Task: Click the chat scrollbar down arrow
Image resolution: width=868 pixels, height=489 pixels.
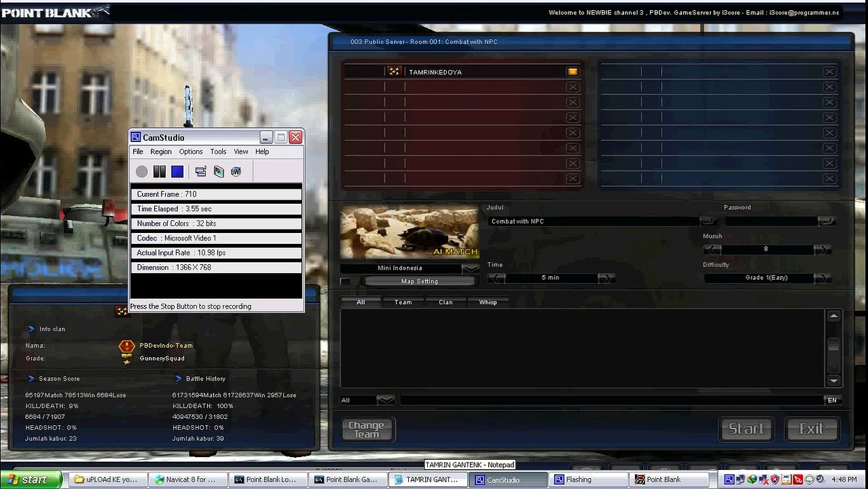Action: pos(833,381)
